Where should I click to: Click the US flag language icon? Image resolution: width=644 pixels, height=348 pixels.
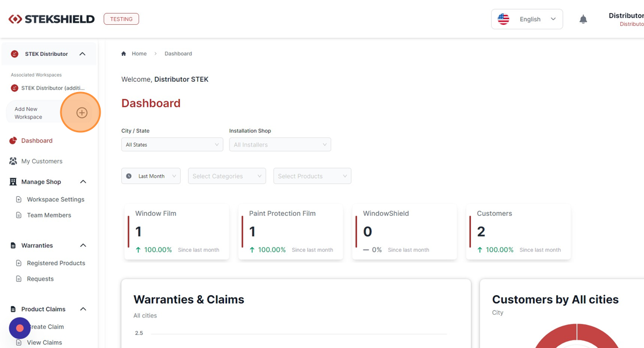[x=503, y=19]
